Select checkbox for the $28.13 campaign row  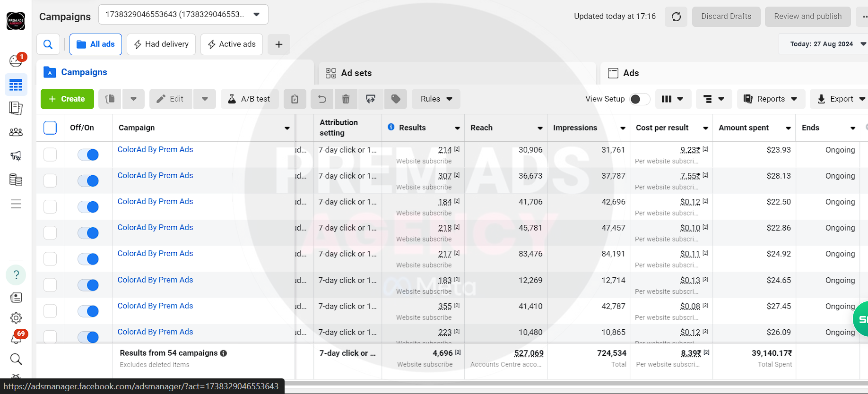50,180
